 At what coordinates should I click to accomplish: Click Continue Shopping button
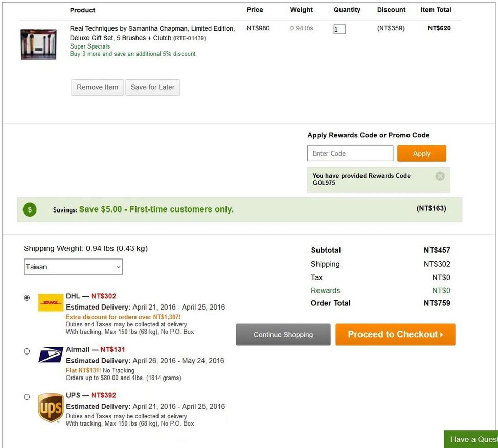[283, 335]
